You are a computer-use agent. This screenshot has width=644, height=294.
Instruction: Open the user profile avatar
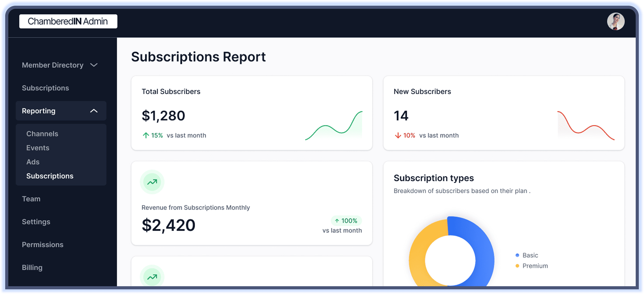(x=616, y=22)
